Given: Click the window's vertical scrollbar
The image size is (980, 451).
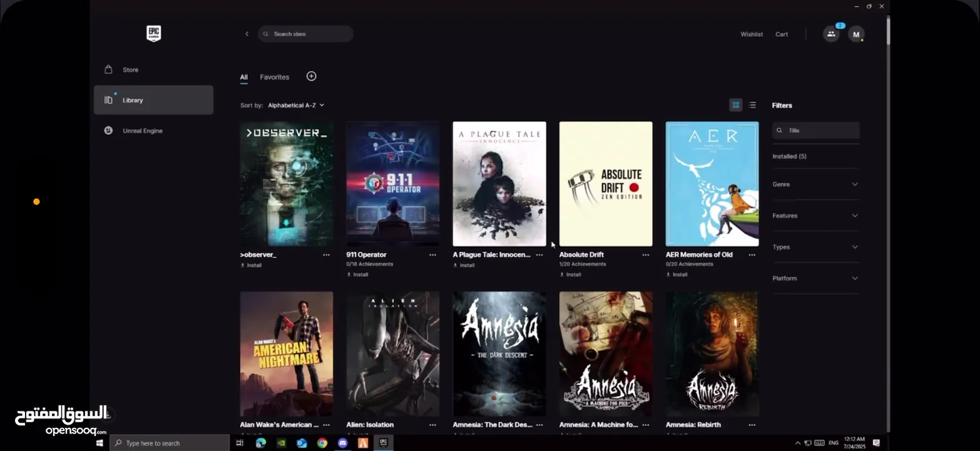Looking at the screenshot, I should click(x=887, y=31).
